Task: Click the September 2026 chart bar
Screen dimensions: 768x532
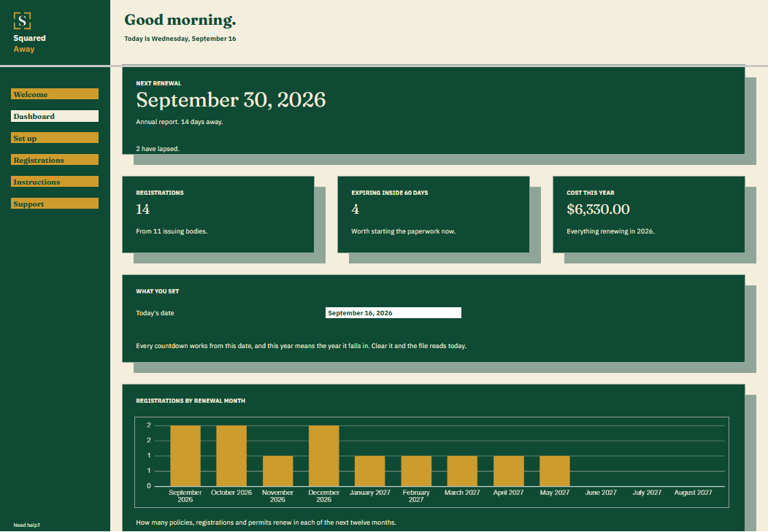Action: pyautogui.click(x=185, y=455)
